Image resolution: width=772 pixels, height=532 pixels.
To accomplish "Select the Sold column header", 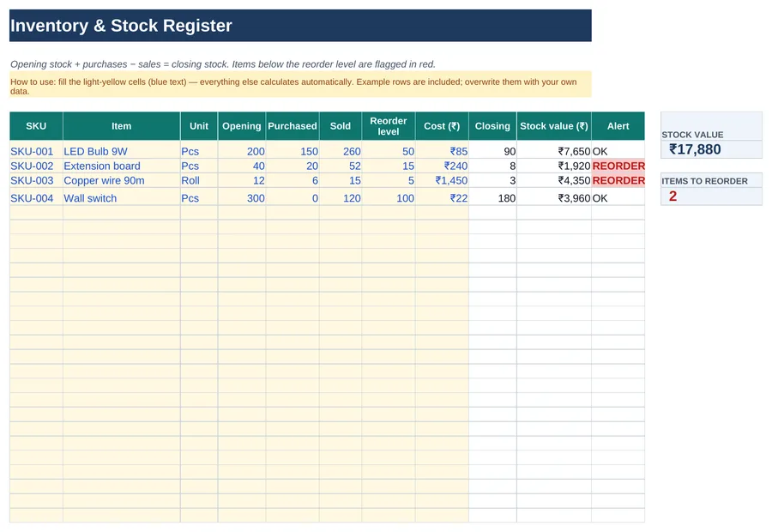I will point(341,126).
